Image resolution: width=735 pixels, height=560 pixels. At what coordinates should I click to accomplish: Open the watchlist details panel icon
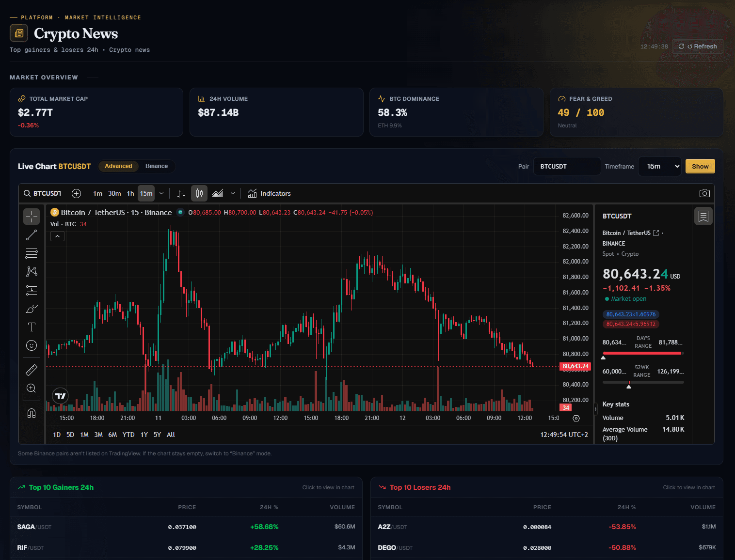pyautogui.click(x=703, y=216)
